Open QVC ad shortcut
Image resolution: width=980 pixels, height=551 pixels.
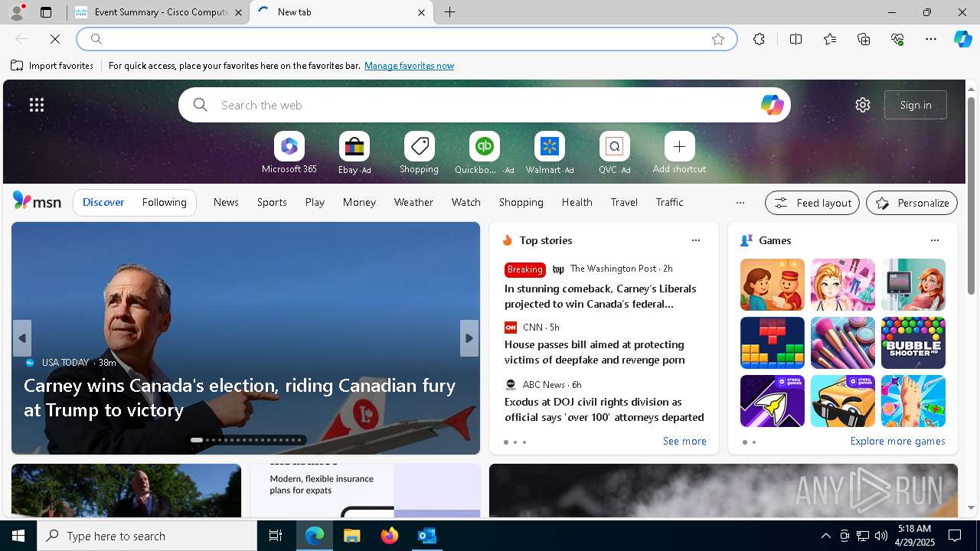(x=614, y=153)
